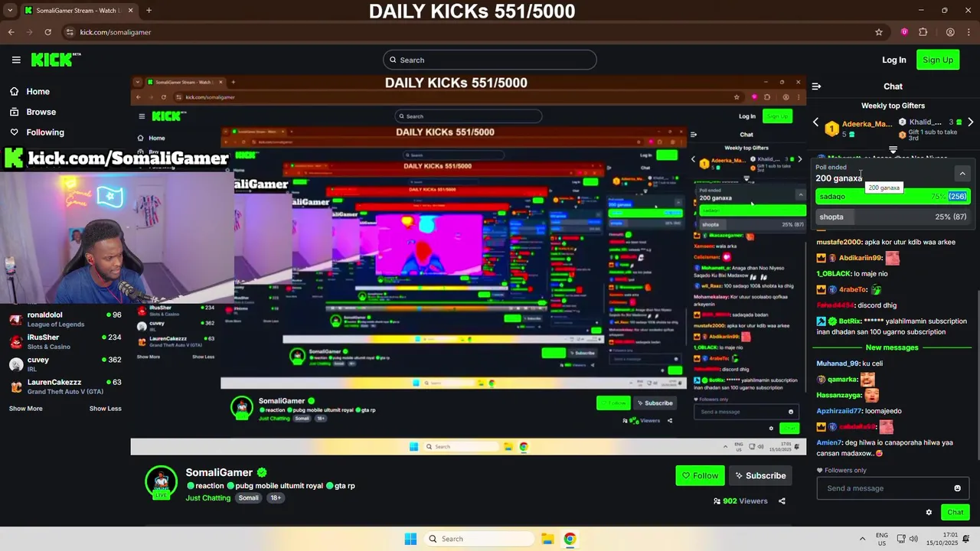This screenshot has width=980, height=551.
Task: Expand the weekly top gifters list
Action: click(x=893, y=149)
